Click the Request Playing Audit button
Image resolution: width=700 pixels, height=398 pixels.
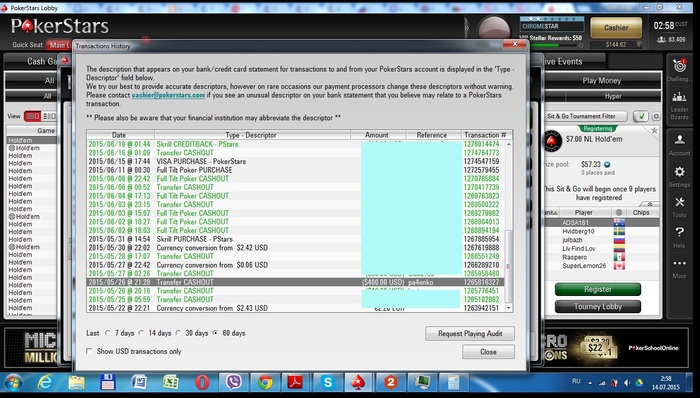470,333
